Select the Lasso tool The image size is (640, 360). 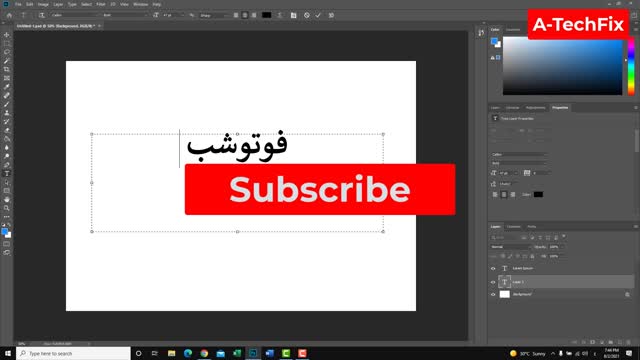pos(7,52)
